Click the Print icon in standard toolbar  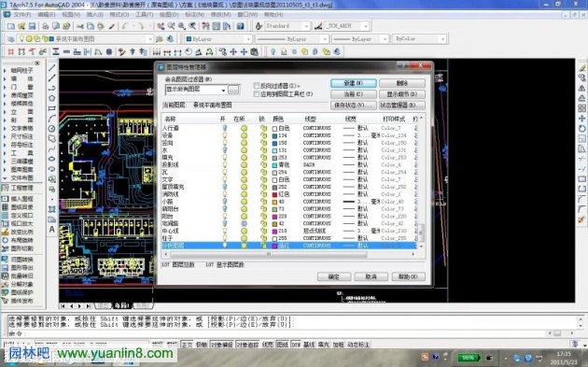click(x=46, y=26)
